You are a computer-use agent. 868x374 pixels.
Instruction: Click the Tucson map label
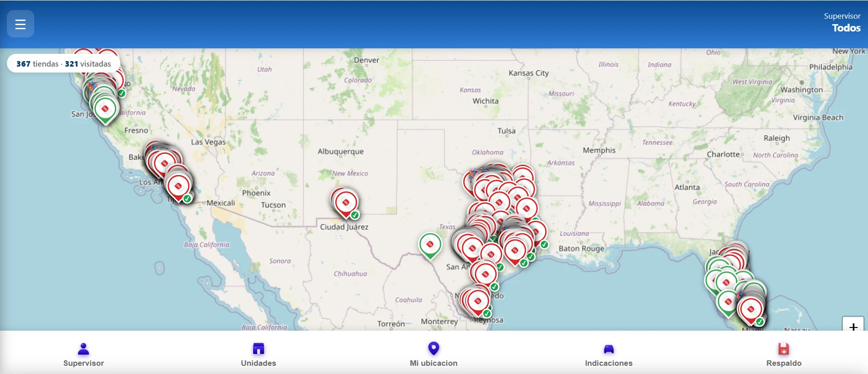click(x=273, y=205)
